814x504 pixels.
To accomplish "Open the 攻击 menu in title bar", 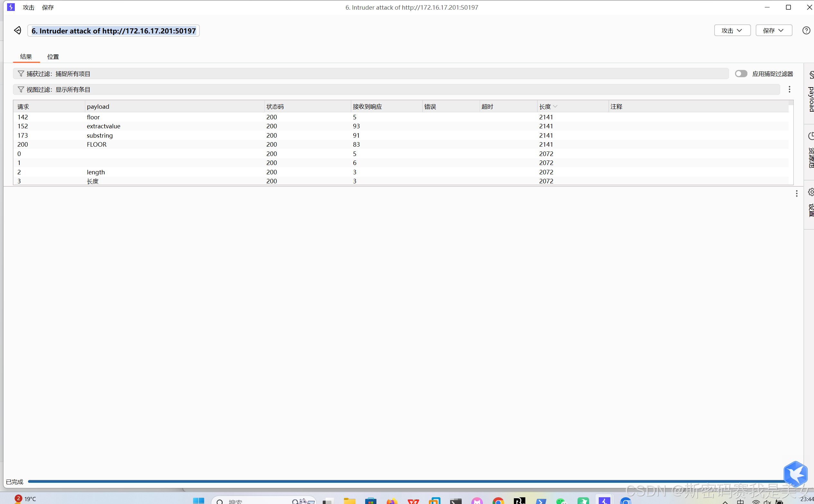I will coord(28,7).
